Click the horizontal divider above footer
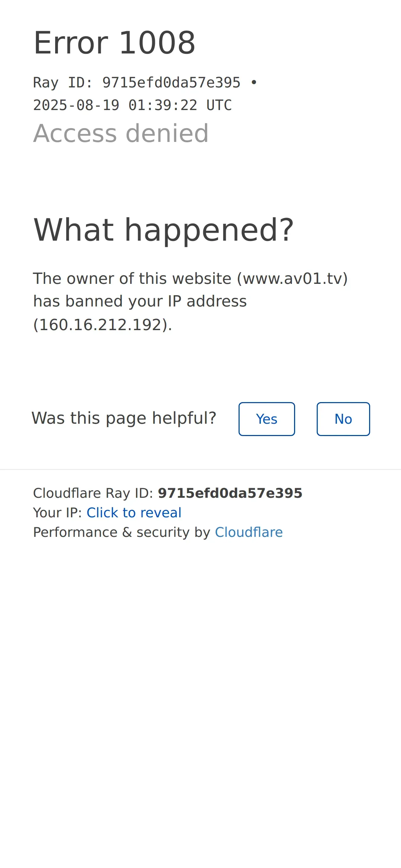This screenshot has width=401, height=868. pos(200,469)
